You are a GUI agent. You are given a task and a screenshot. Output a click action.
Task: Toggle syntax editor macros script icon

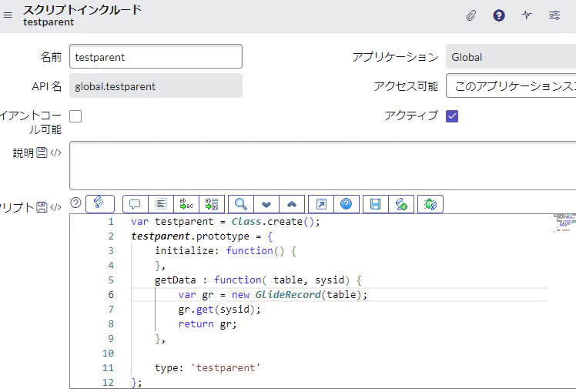100,204
